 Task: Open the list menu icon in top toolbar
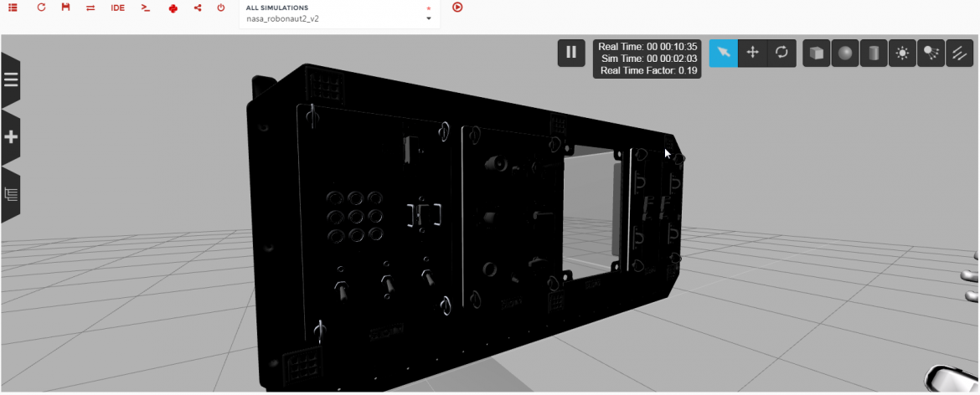[13, 8]
